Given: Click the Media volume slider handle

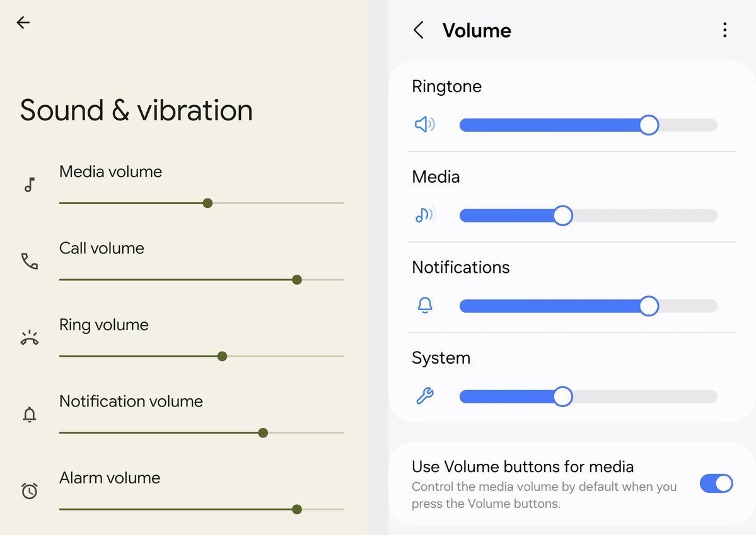Looking at the screenshot, I should (x=208, y=203).
